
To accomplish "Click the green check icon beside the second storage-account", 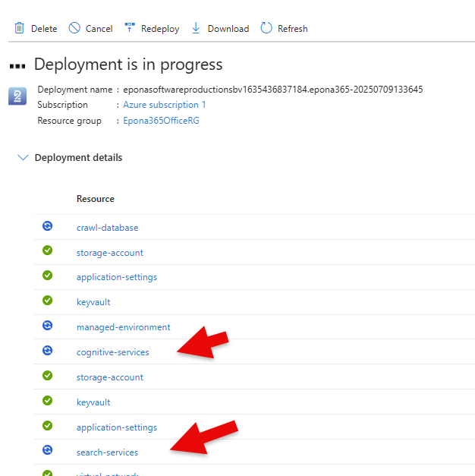I will tap(47, 376).
